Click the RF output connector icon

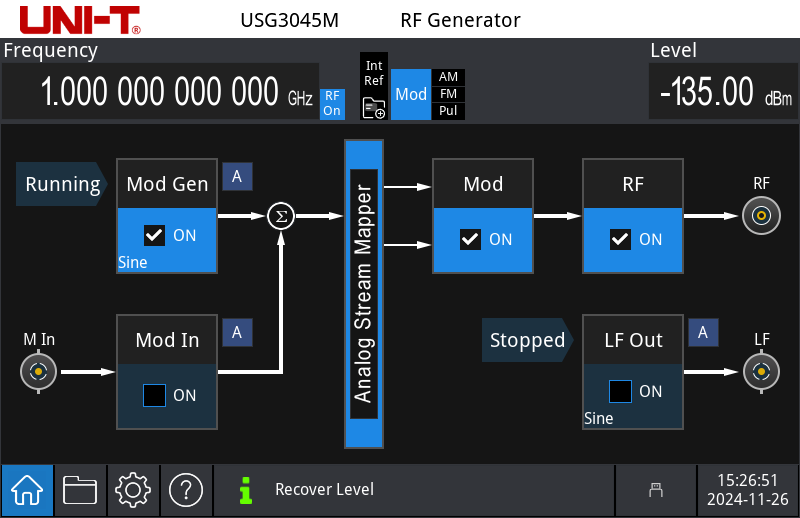click(762, 215)
